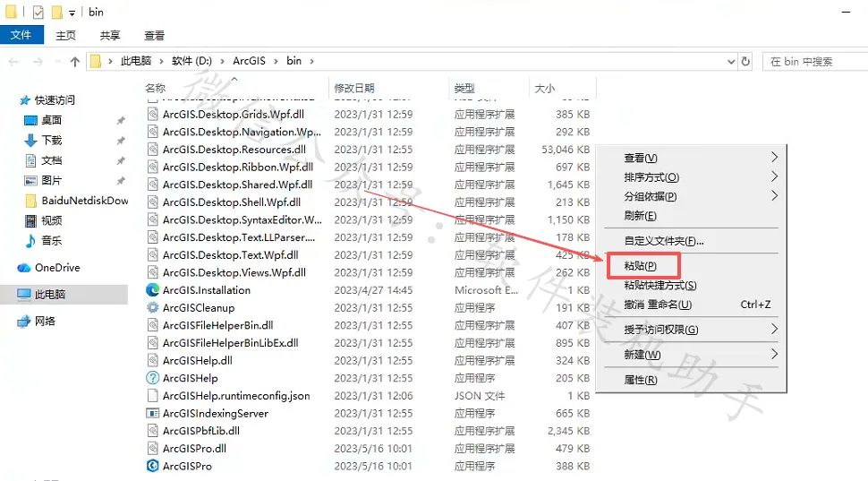
Task: Click the BaiduNetdiskDownload folder icon
Action: pyautogui.click(x=31, y=201)
